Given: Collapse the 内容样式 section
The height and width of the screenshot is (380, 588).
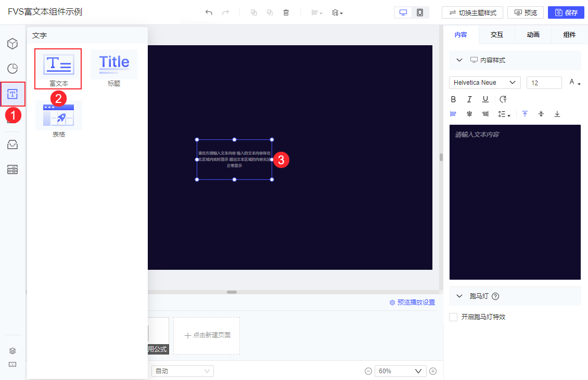Looking at the screenshot, I should tap(459, 60).
